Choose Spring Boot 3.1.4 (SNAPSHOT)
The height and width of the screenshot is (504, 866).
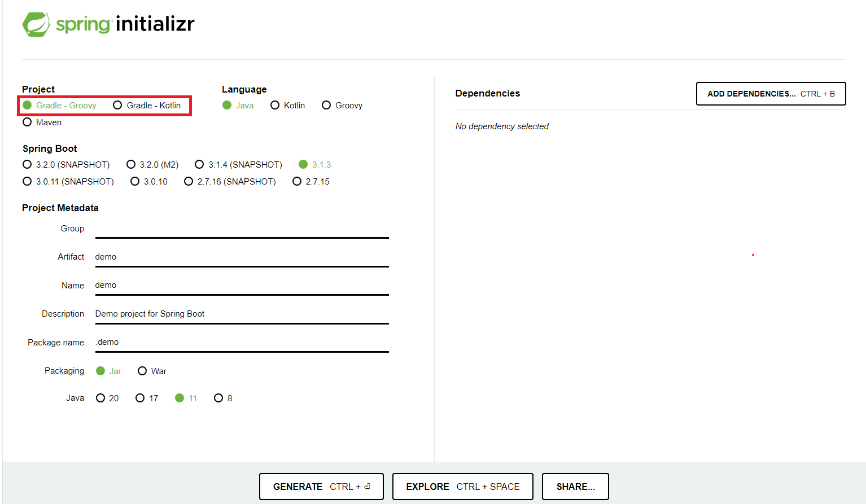[x=238, y=165]
